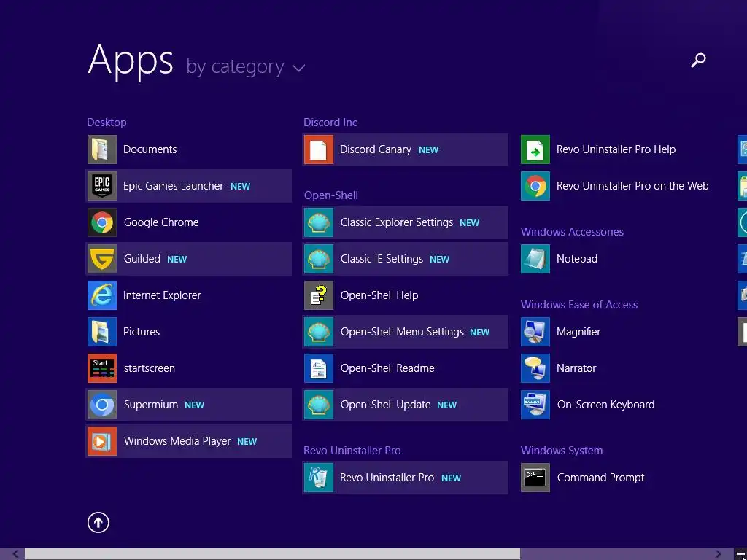The image size is (747, 560).
Task: Open Revo Uninstaller Pro on the Web icon
Action: pos(535,186)
